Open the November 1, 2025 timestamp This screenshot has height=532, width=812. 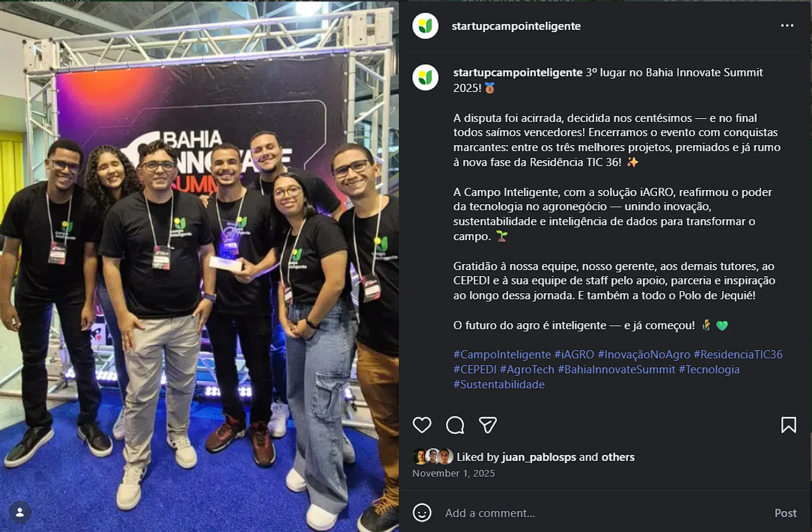(454, 473)
